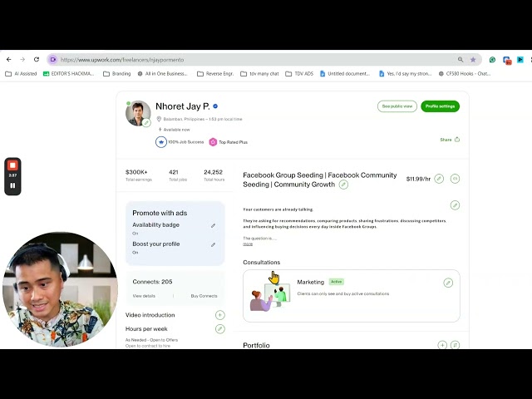
Task: Open the Untitled document bookmark
Action: 345,74
